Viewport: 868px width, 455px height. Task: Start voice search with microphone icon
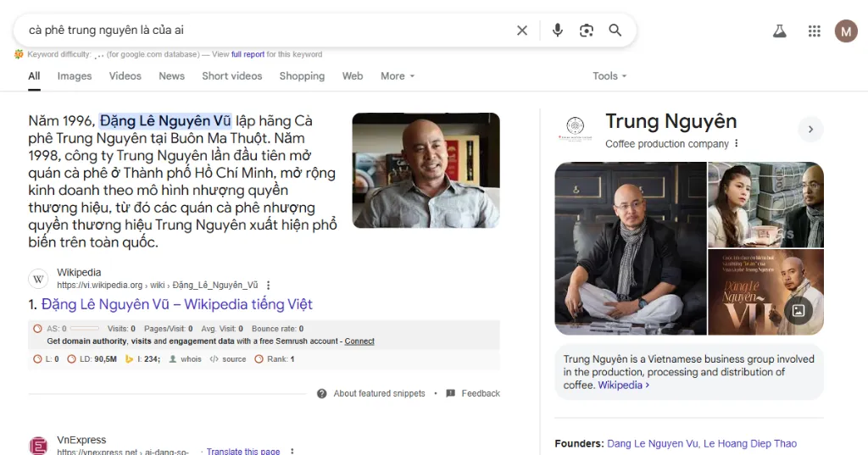[x=558, y=30]
